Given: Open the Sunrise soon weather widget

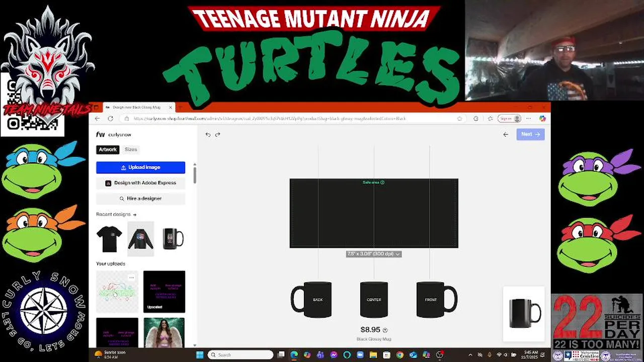Looking at the screenshot, I should [110, 354].
